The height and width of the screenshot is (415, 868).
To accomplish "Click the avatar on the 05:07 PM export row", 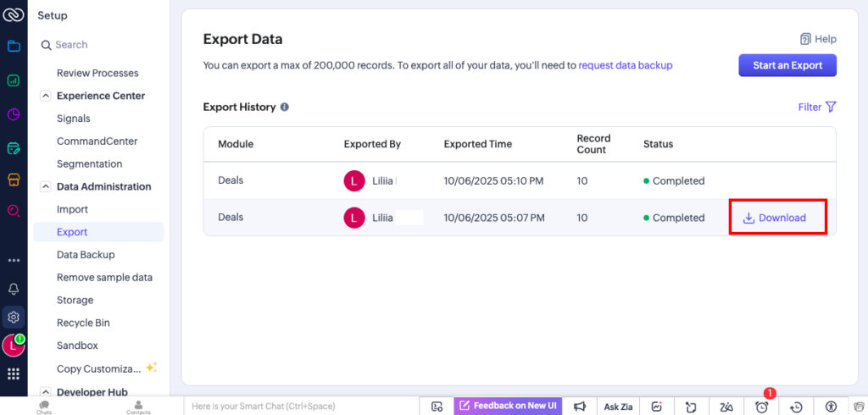I will pyautogui.click(x=354, y=218).
